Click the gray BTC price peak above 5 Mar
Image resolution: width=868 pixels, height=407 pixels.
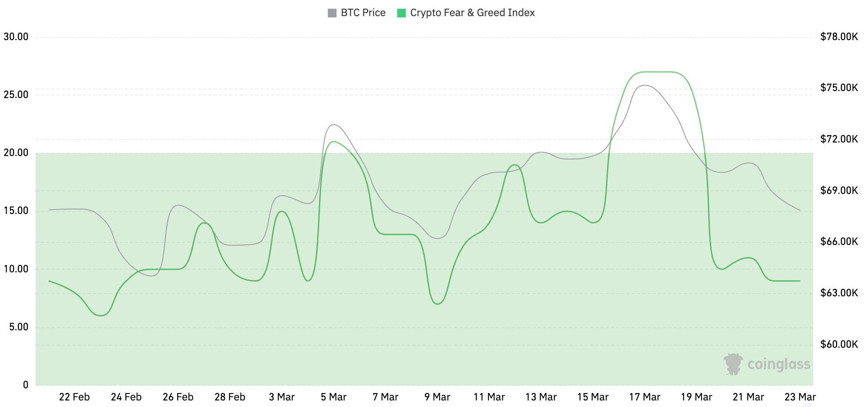pos(333,125)
